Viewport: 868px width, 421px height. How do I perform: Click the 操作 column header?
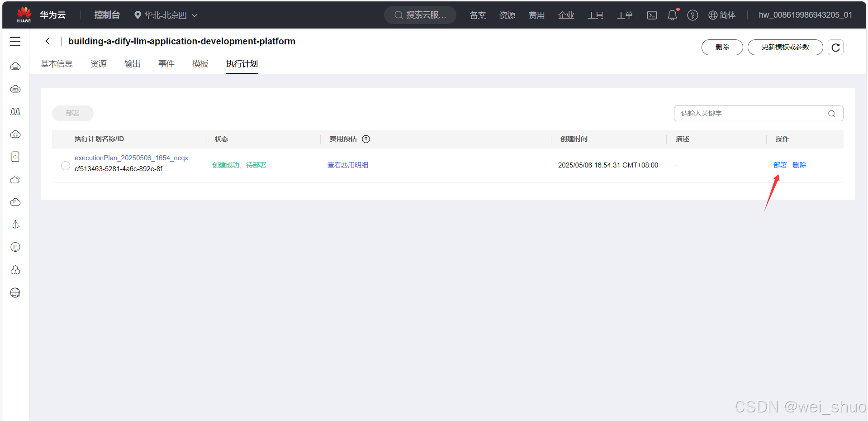pos(782,139)
